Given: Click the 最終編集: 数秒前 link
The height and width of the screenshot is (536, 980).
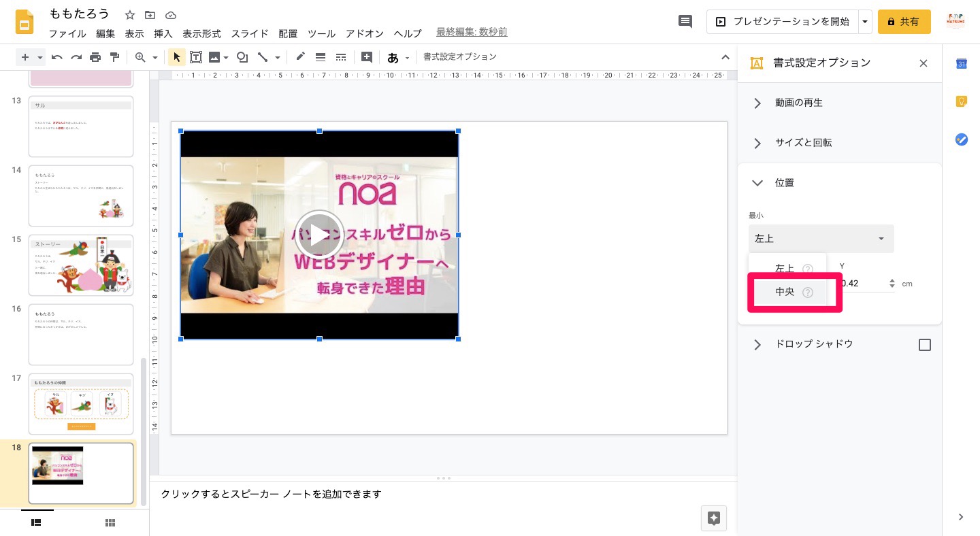Looking at the screenshot, I should pos(472,33).
